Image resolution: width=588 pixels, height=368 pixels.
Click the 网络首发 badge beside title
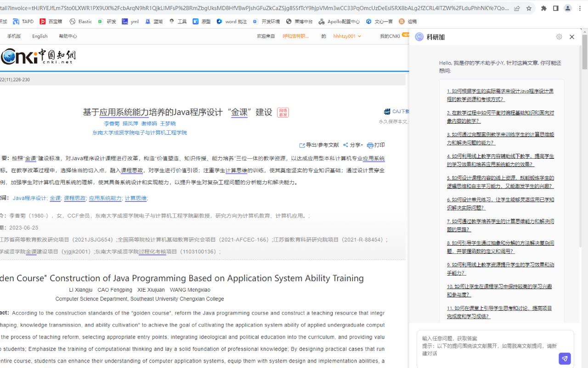[283, 112]
